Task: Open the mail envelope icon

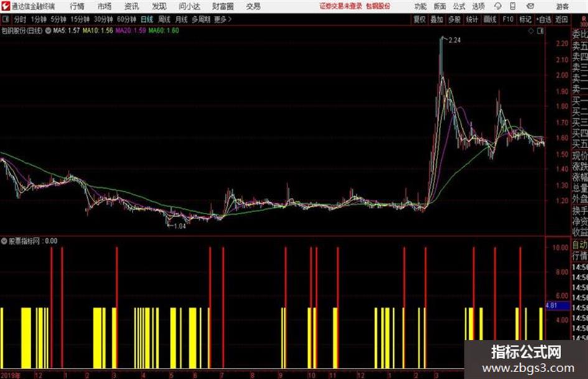Action: 530,6
